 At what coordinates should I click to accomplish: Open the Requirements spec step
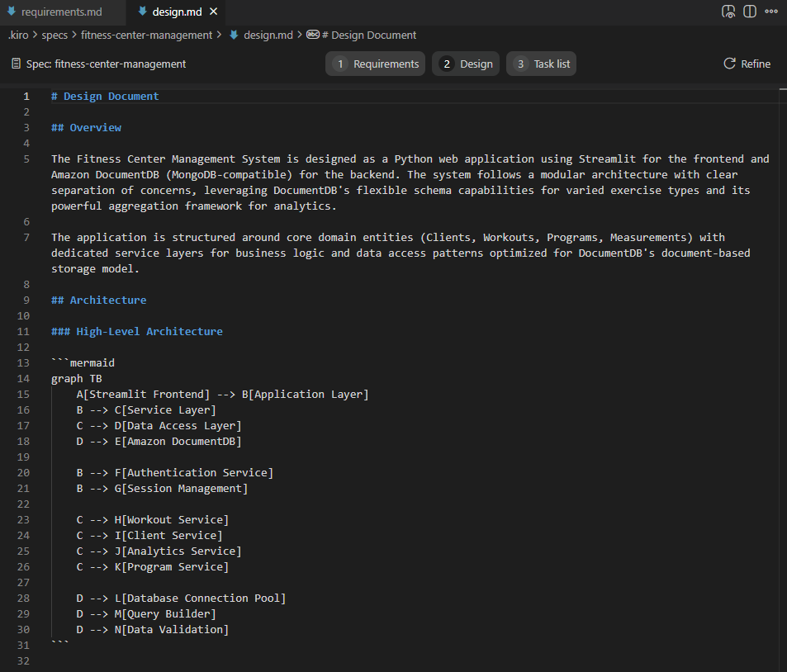[376, 64]
